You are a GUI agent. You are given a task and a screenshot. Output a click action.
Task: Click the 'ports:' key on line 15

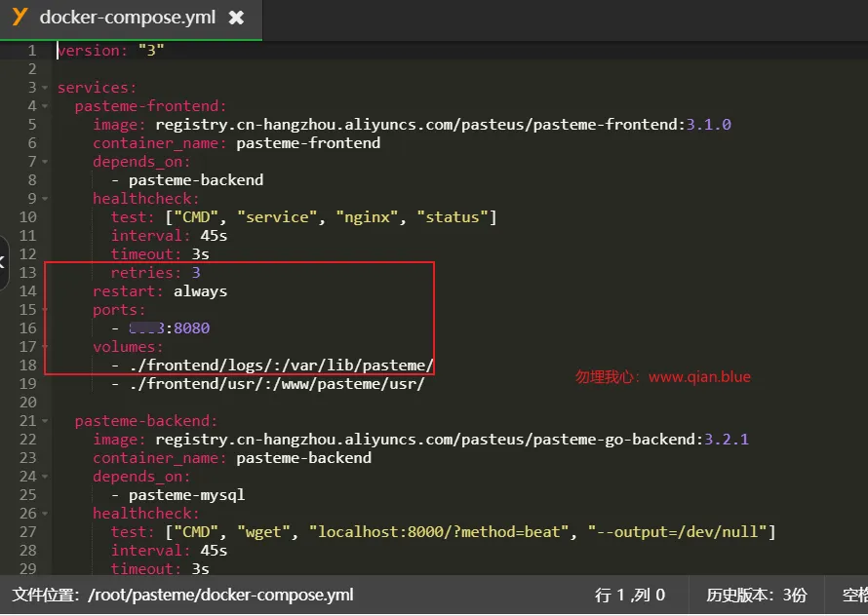click(119, 310)
